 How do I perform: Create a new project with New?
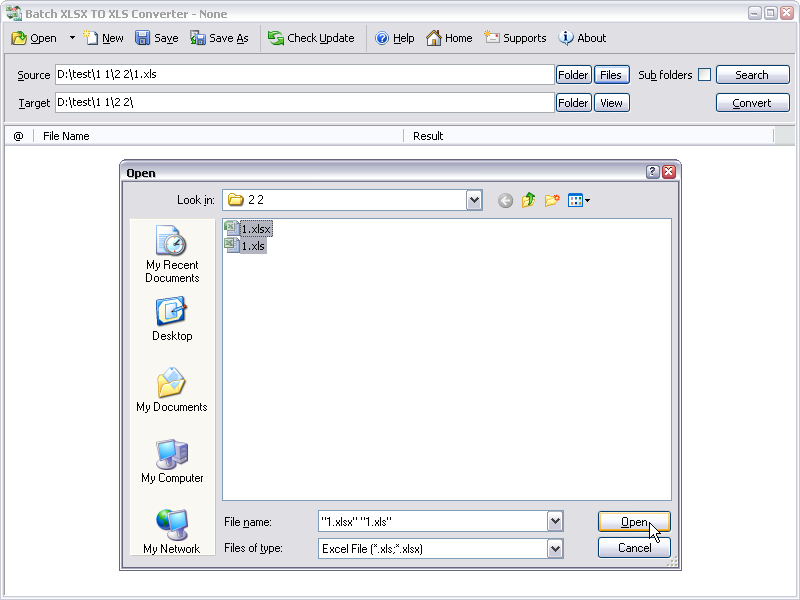click(104, 38)
